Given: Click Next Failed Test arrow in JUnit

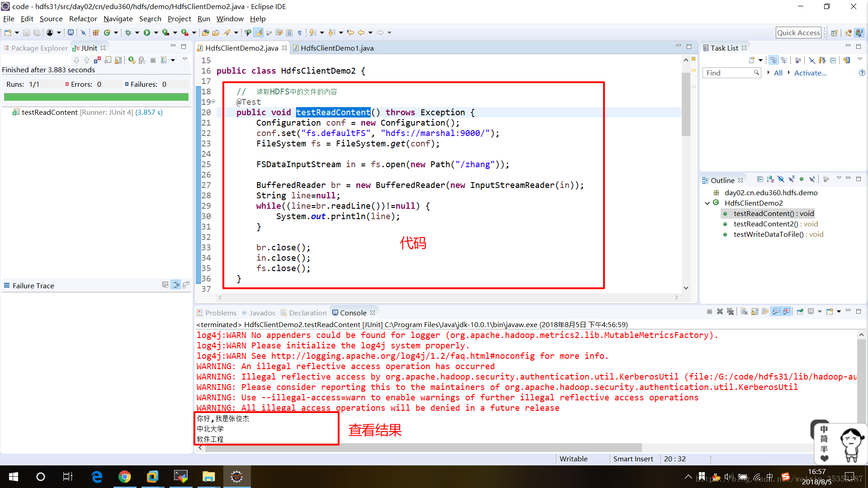Looking at the screenshot, I should tap(76, 60).
